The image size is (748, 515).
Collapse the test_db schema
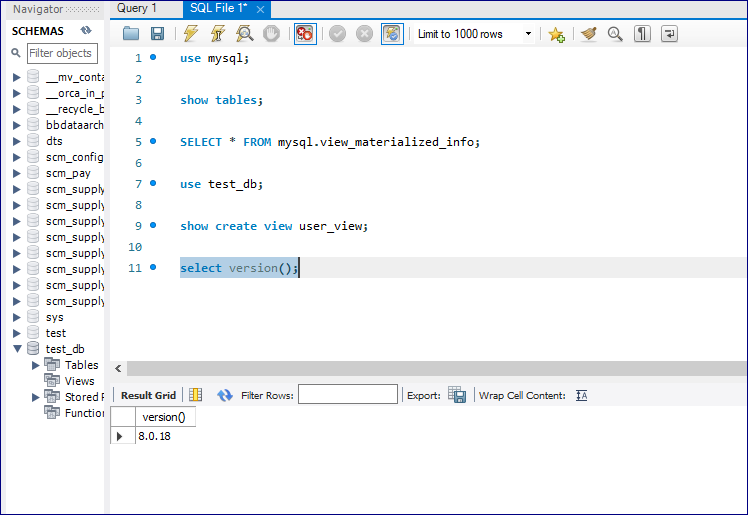(17, 349)
